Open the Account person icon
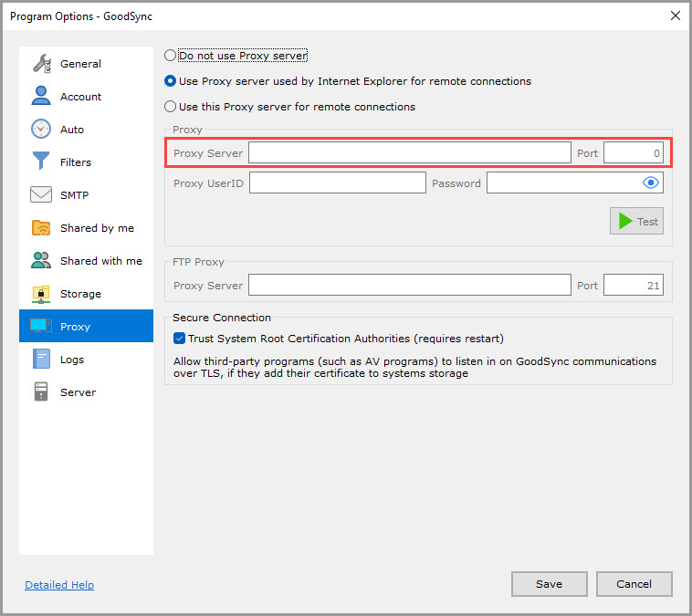Viewport: 692px width, 616px height. click(x=41, y=97)
